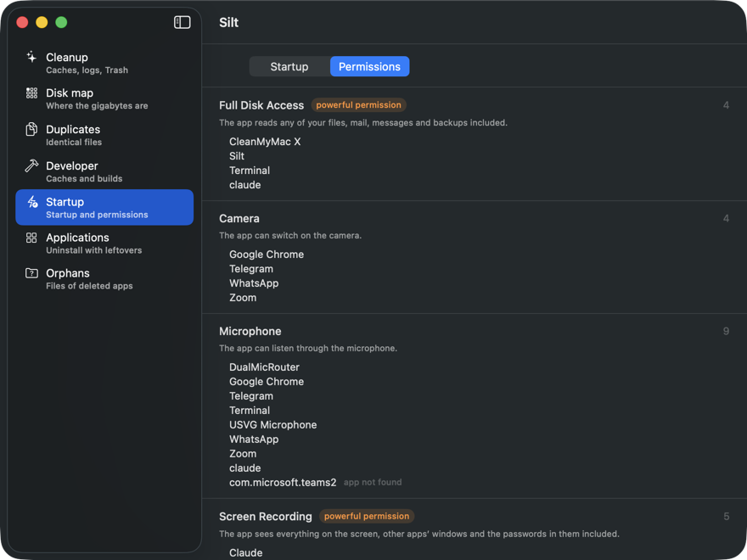Click the powerful permission badge by Full Disk Access
The width and height of the screenshot is (747, 560).
(x=358, y=104)
